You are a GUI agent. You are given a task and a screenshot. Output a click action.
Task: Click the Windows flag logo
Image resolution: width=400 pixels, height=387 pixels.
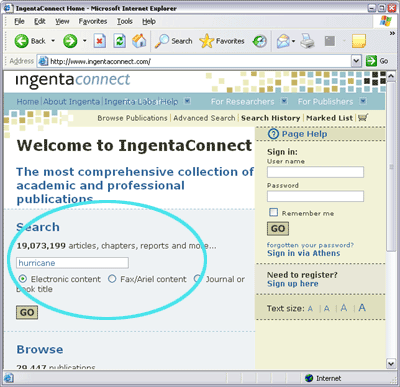tap(386, 21)
